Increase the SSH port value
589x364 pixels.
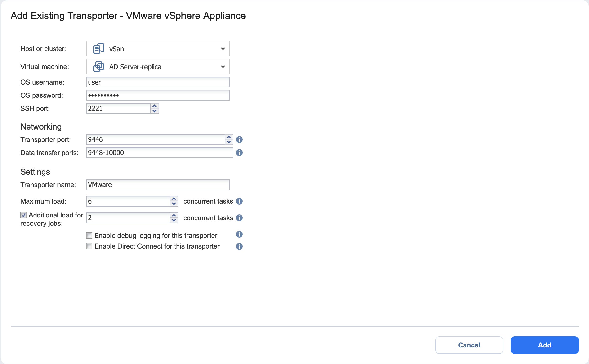tap(154, 106)
